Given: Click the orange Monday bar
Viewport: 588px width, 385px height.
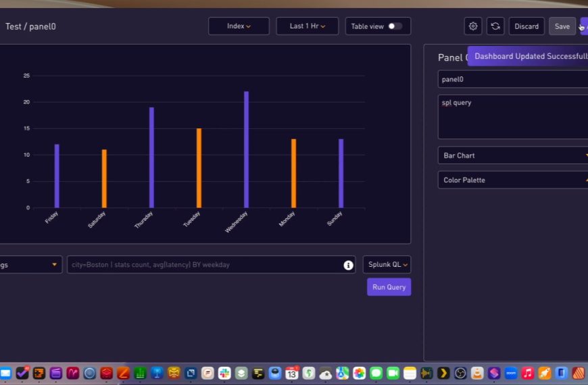Looking at the screenshot, I should tap(293, 173).
